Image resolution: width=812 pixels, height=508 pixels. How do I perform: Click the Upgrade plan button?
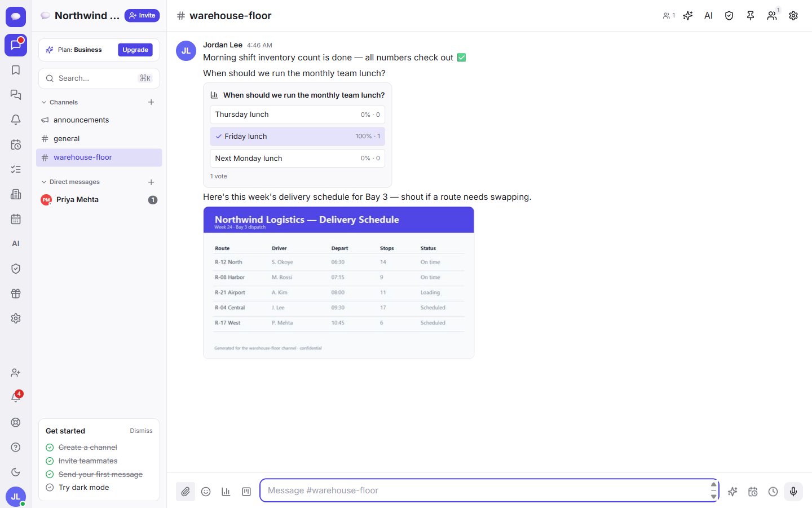(x=135, y=50)
